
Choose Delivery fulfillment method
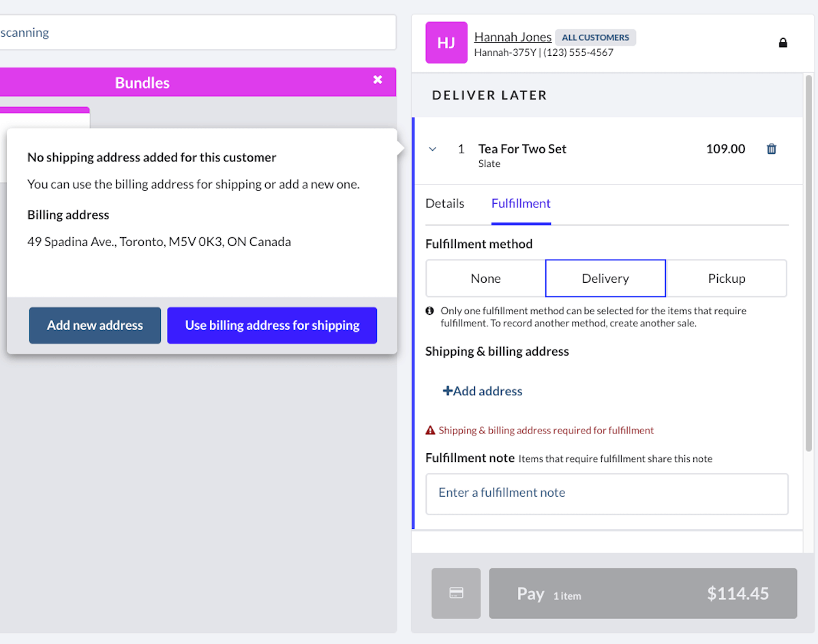605,278
